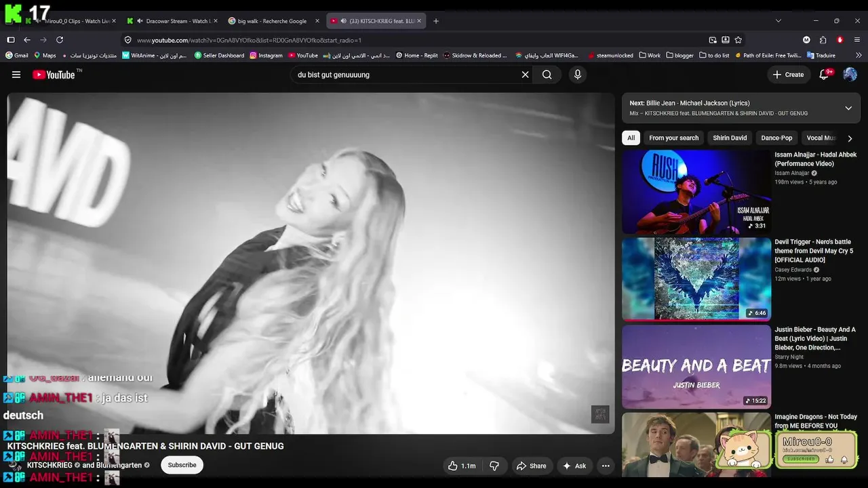Image resolution: width=868 pixels, height=488 pixels.
Task: Open the browser main menu
Action: coord(857,40)
